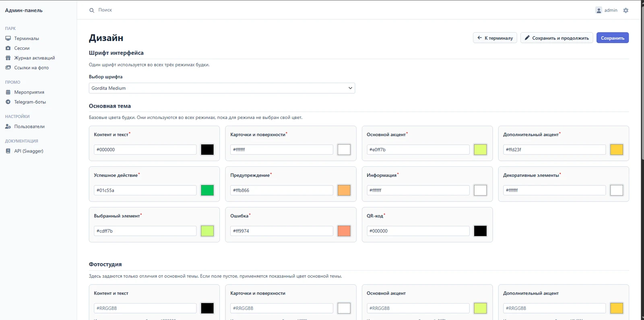This screenshot has width=644, height=320.
Task: Open the Сессии menu item
Action: (x=22, y=48)
